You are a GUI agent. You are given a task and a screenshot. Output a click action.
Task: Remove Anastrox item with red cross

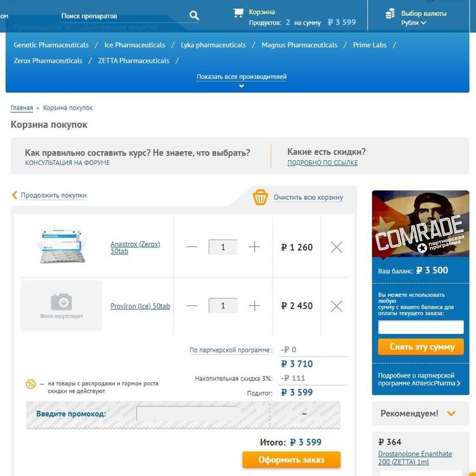[336, 247]
